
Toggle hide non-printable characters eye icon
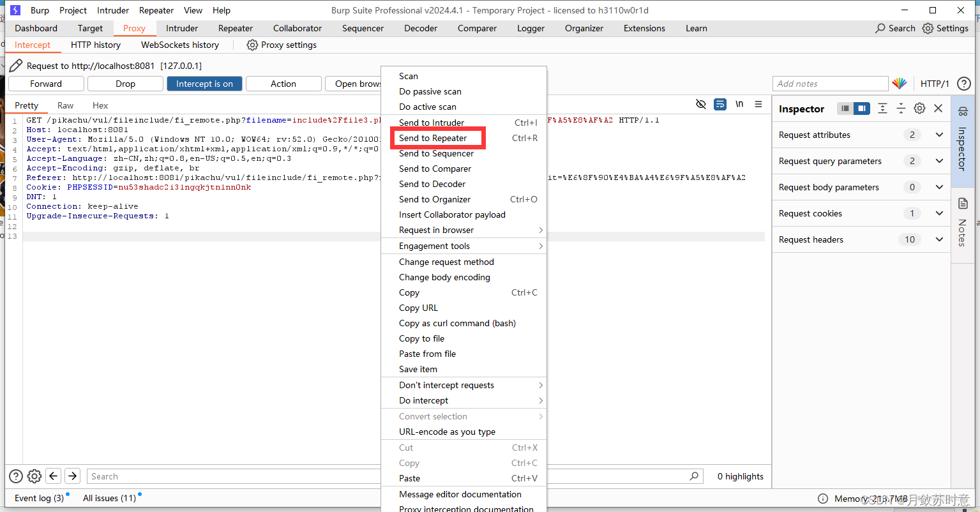[701, 104]
